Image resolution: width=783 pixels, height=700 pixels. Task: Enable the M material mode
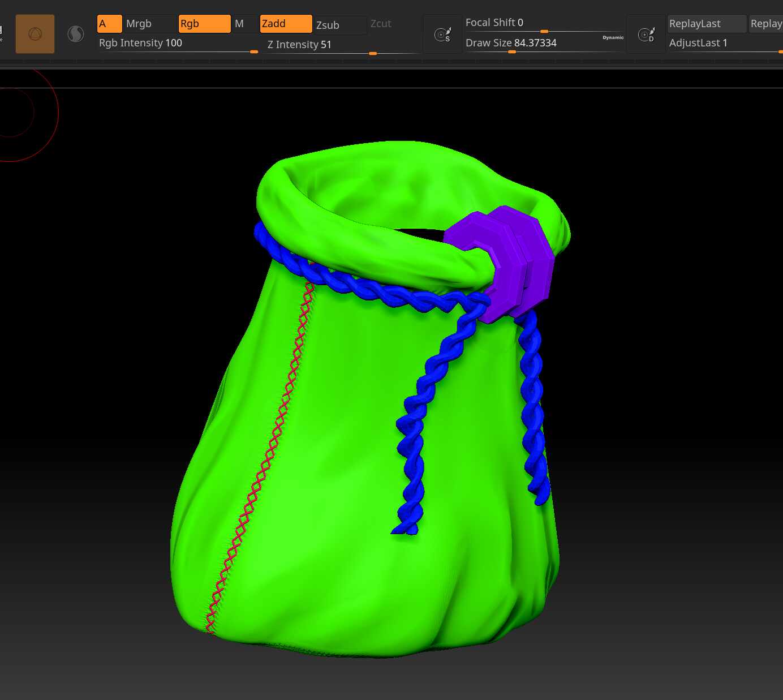click(x=244, y=24)
